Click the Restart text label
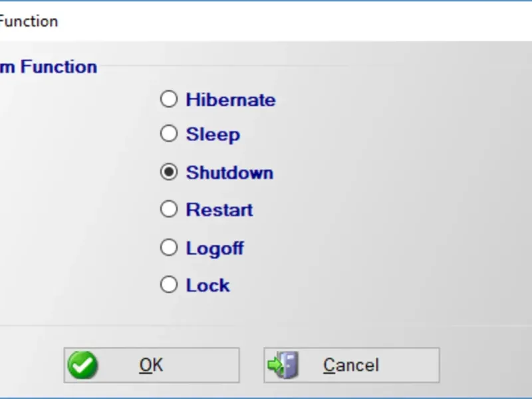 (x=219, y=210)
